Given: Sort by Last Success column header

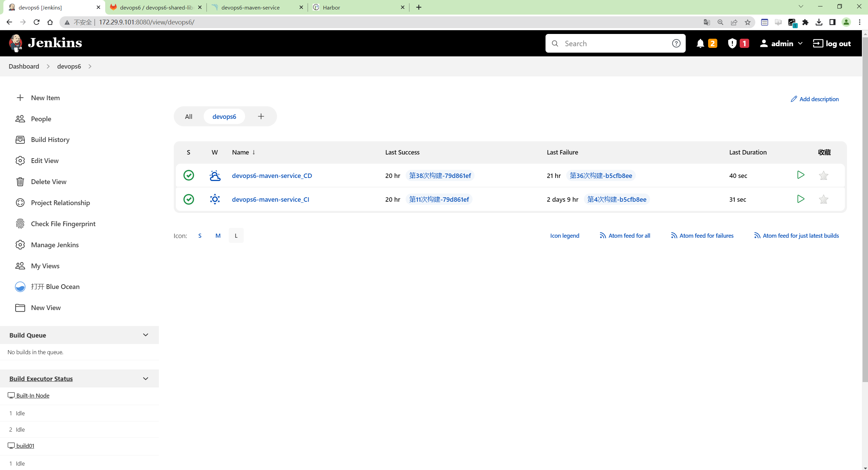Looking at the screenshot, I should point(402,152).
